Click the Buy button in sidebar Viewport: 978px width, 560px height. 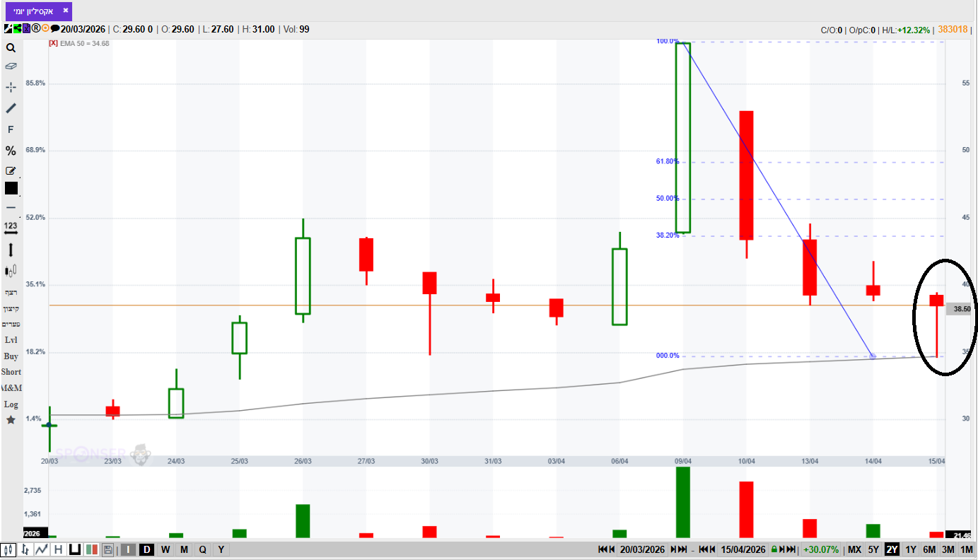[x=11, y=356]
